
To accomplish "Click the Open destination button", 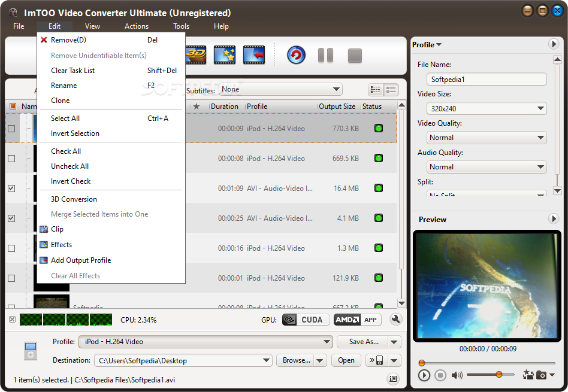I will click(346, 360).
